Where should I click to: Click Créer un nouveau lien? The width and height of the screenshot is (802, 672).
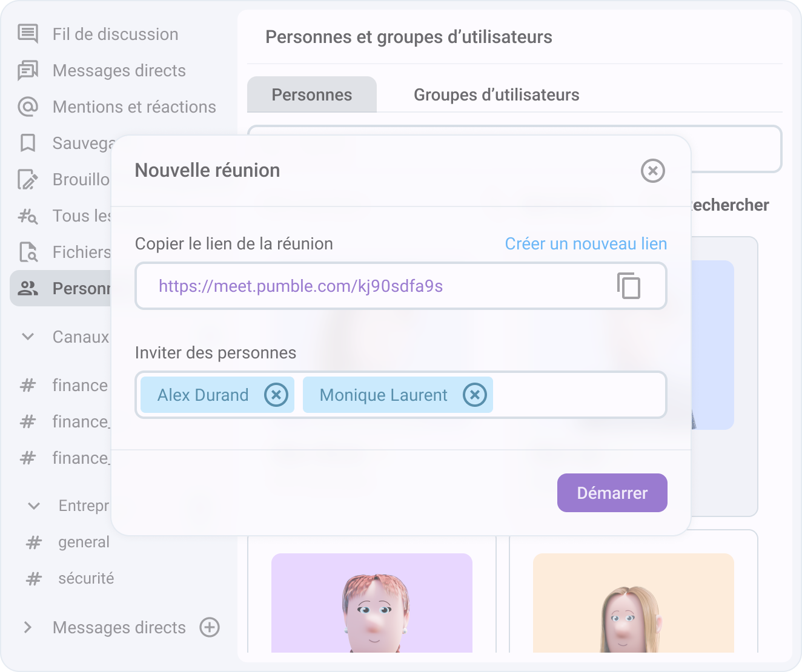pos(585,243)
